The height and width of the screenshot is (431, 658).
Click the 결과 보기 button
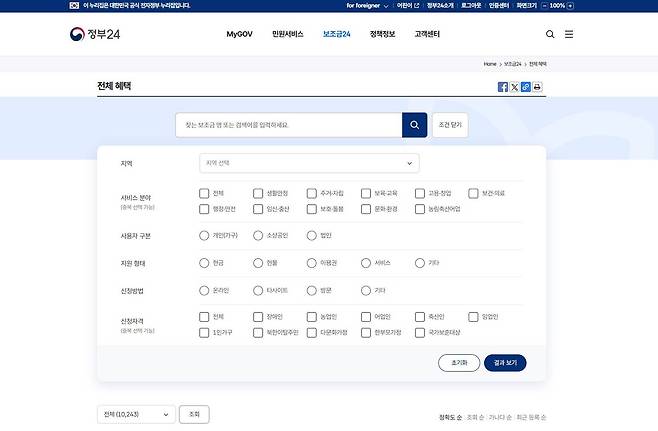click(505, 363)
